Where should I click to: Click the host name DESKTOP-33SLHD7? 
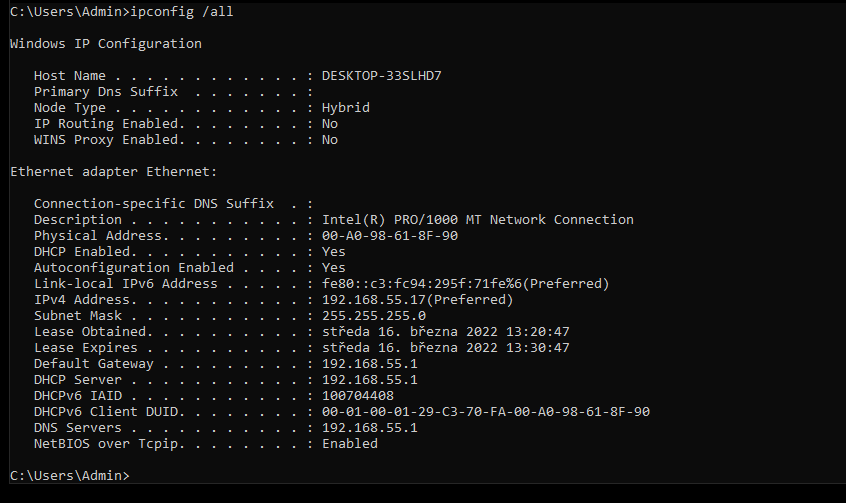pyautogui.click(x=381, y=75)
